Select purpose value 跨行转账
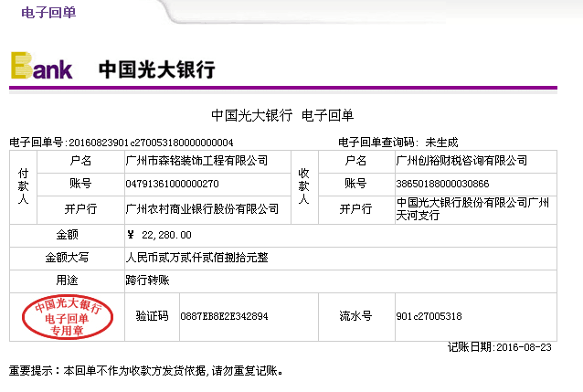 (x=148, y=280)
